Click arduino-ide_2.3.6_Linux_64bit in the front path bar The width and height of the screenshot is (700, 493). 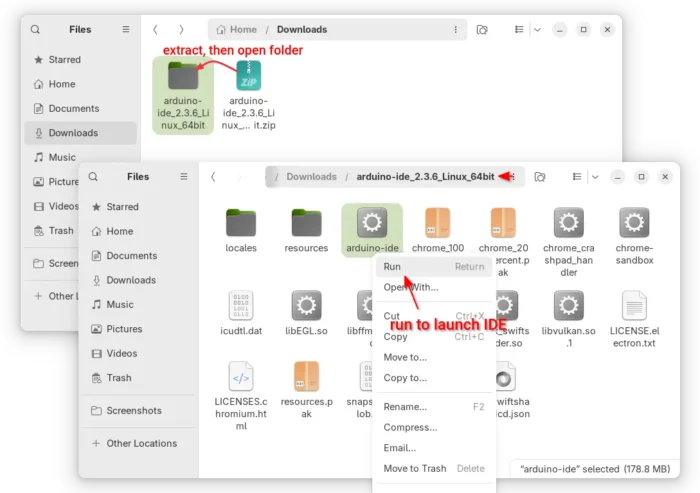click(x=425, y=177)
